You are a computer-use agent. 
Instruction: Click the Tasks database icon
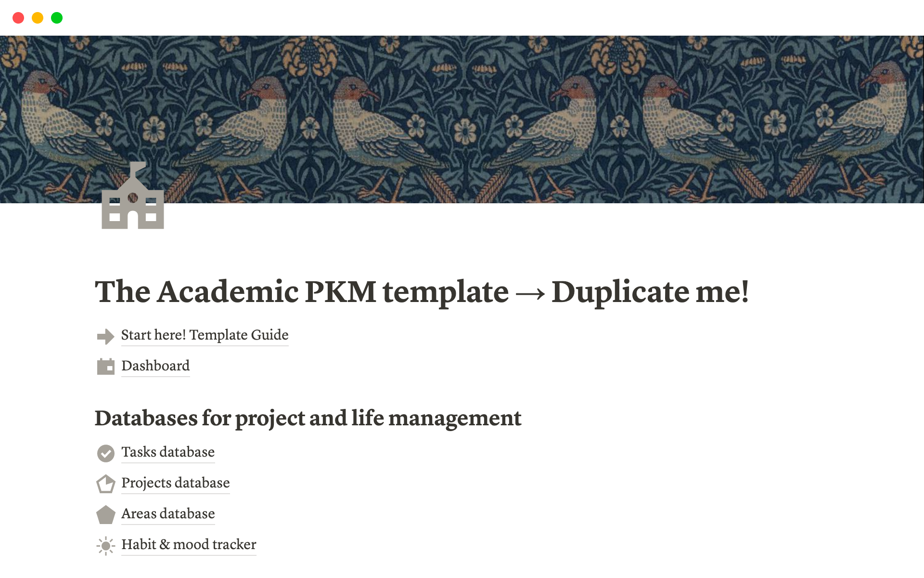106,452
